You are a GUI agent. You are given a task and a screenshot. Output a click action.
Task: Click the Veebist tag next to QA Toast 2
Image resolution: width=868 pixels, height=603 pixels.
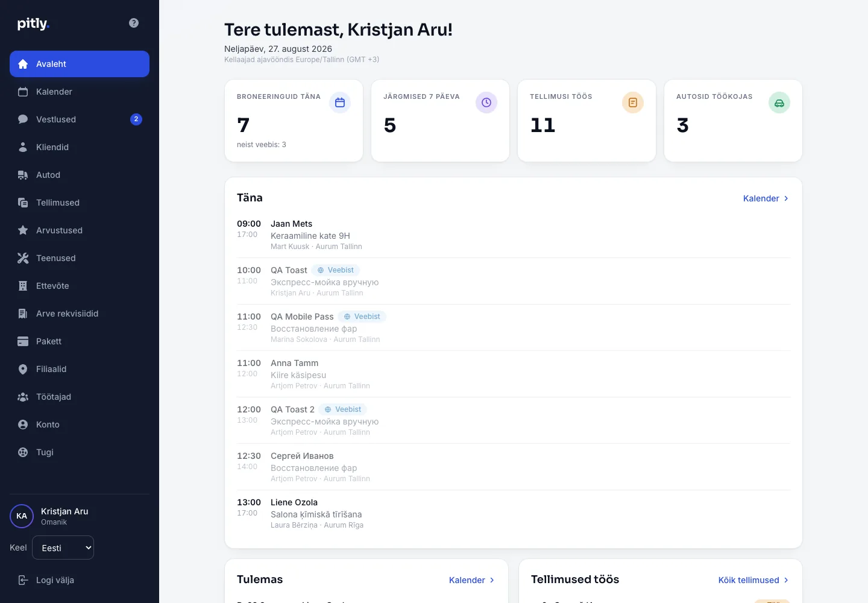[343, 409]
